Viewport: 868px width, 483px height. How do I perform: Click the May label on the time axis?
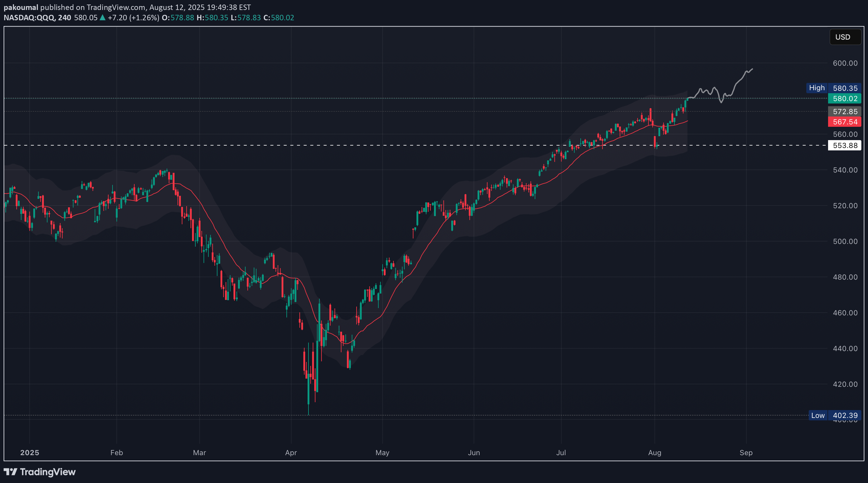383,453
